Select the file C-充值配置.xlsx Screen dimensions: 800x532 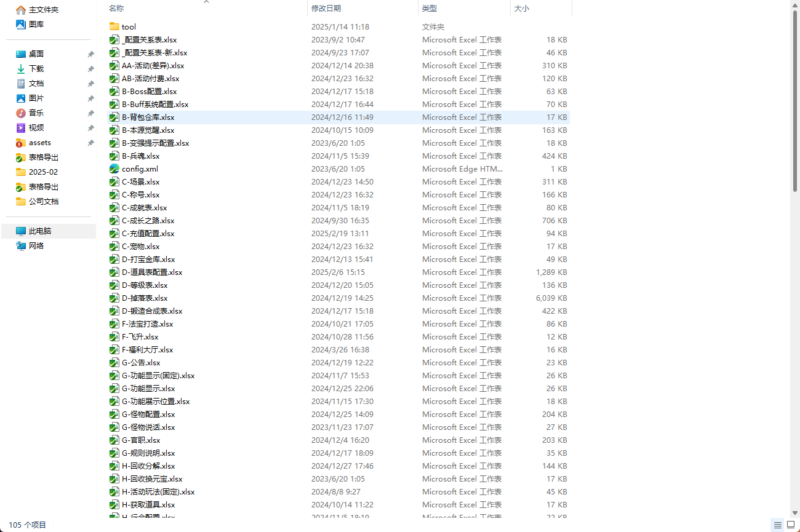(x=148, y=233)
